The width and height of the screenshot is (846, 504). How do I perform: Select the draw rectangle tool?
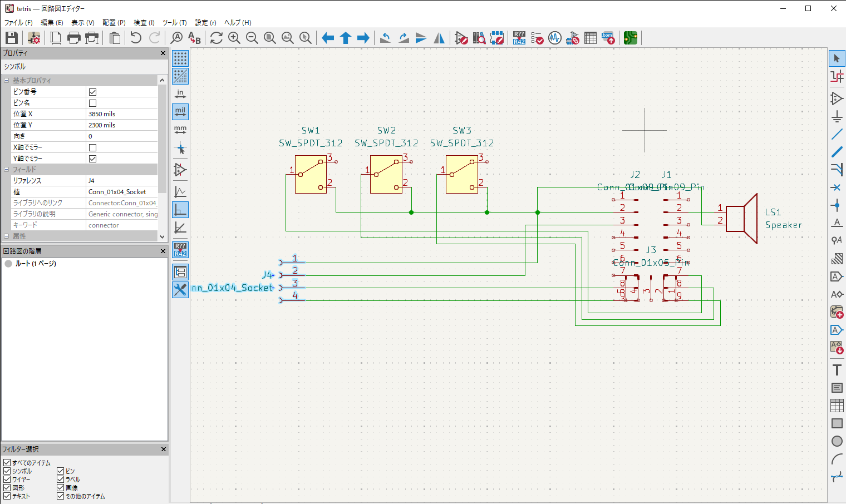tap(837, 423)
